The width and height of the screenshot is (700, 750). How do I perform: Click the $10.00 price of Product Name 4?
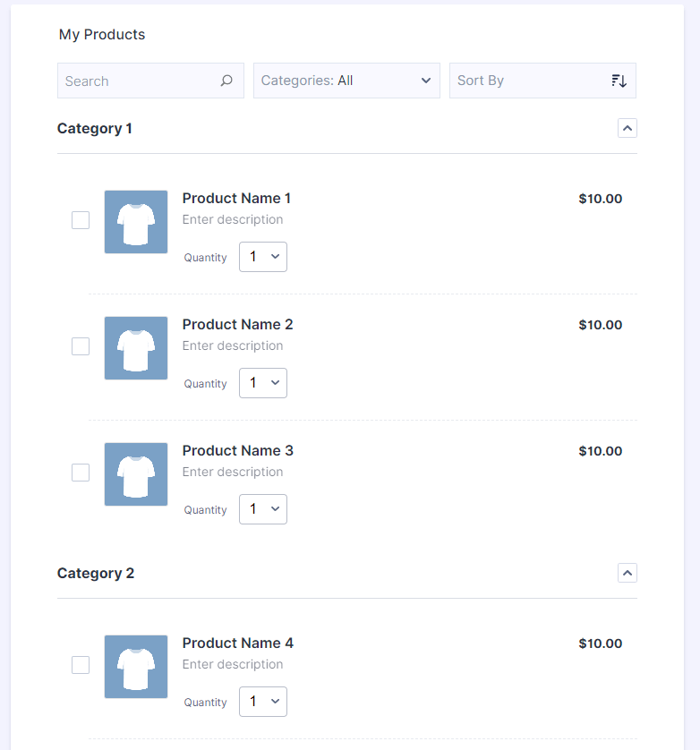point(601,643)
